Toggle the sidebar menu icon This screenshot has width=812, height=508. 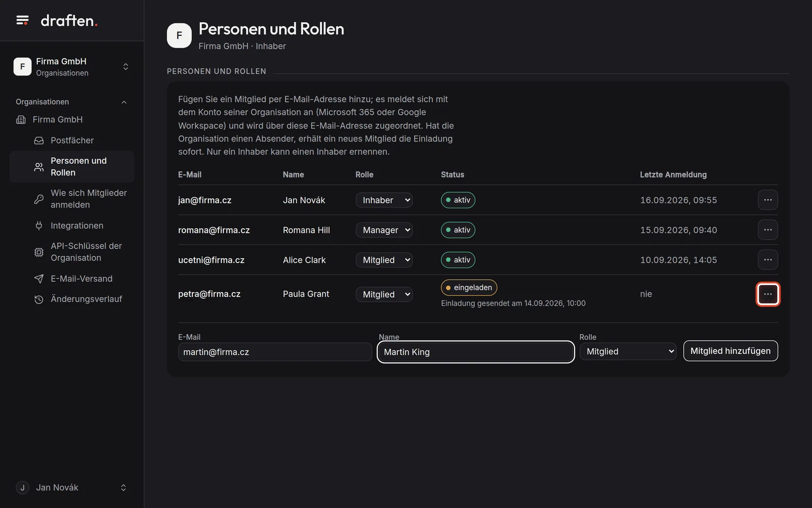22,20
